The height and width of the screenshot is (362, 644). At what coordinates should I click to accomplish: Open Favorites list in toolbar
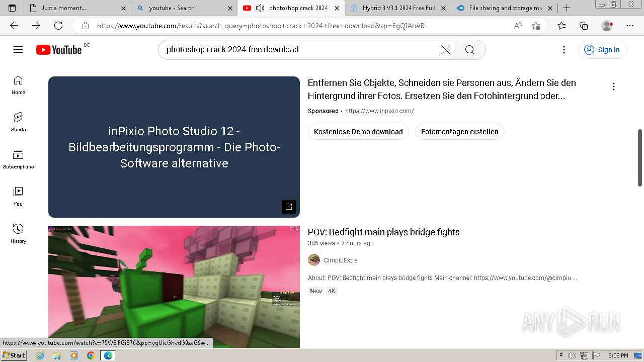[561, 26]
